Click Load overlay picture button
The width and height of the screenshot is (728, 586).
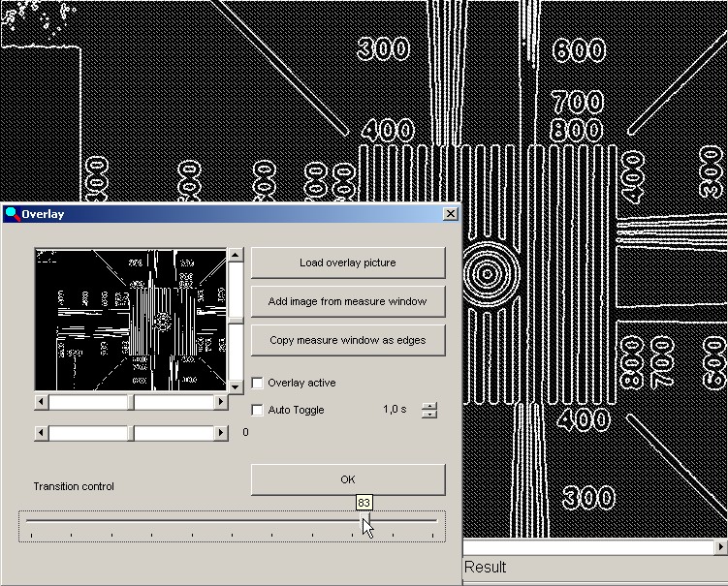point(347,262)
